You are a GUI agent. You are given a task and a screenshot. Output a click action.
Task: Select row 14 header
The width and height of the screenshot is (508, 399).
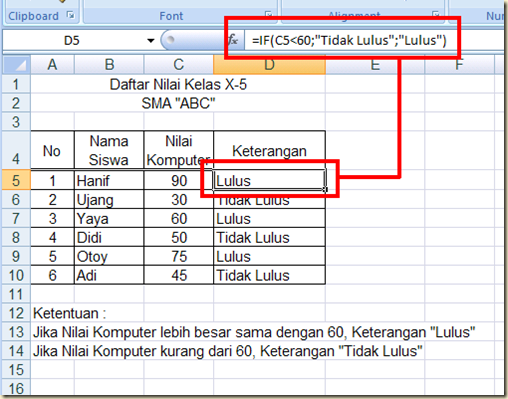(x=16, y=351)
